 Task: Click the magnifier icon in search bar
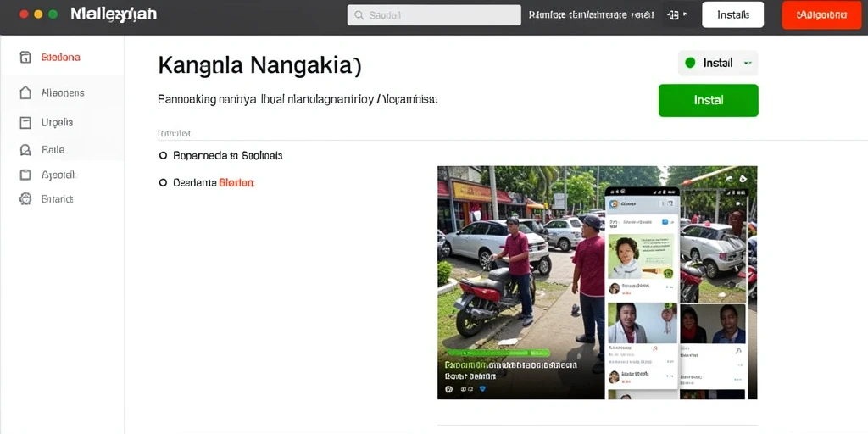pos(359,15)
